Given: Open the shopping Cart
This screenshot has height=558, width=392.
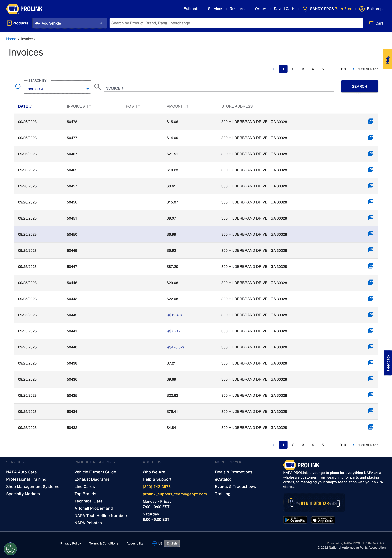Looking at the screenshot, I should point(376,23).
